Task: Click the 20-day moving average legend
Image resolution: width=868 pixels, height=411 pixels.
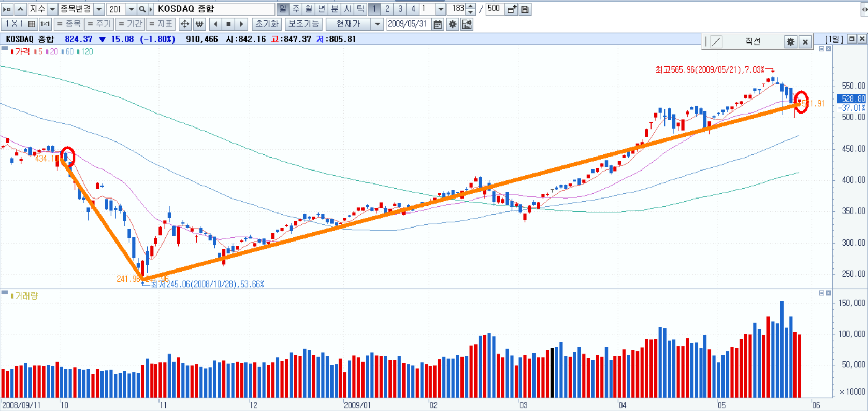Action: pos(52,52)
